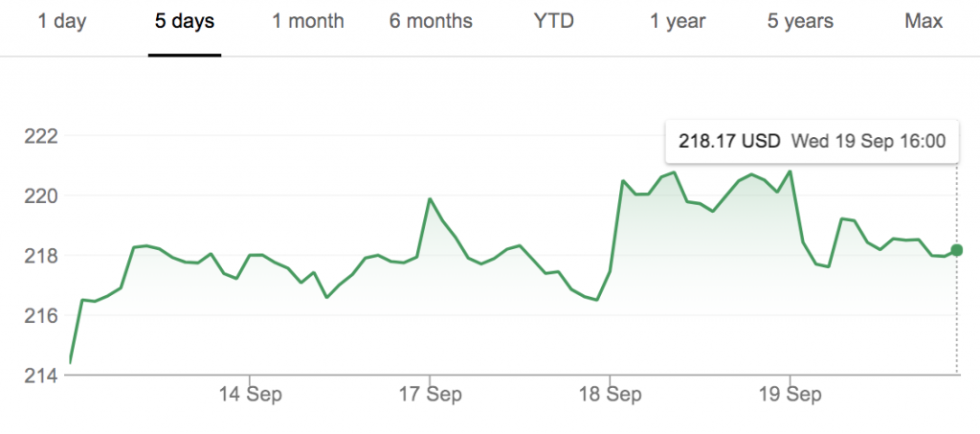Click the 222 price axis label
The height and width of the screenshot is (434, 980).
tap(40, 136)
